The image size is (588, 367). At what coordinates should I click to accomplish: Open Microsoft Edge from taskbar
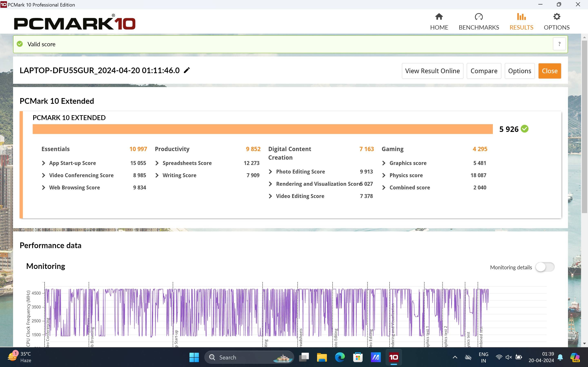(340, 357)
